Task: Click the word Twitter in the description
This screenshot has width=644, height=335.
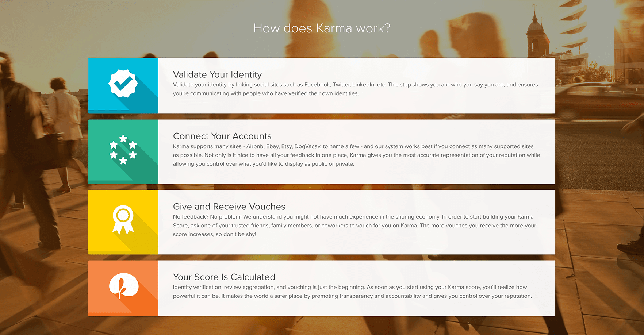Action: (341, 85)
